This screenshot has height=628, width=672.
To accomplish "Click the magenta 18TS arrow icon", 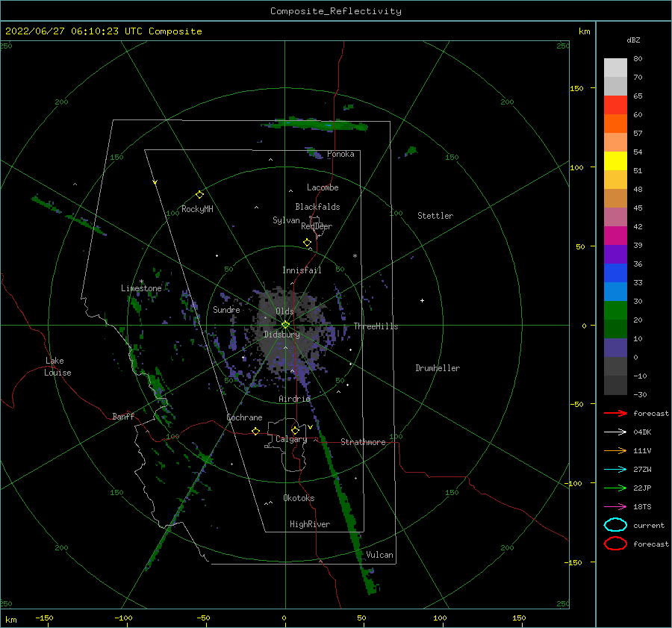I will 615,507.
